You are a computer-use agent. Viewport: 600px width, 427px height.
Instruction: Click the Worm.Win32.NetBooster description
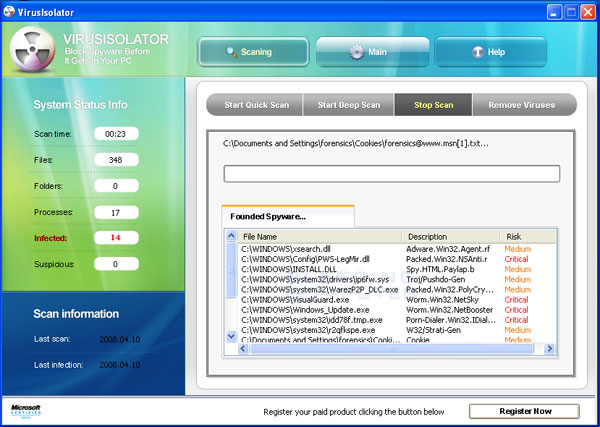pos(449,310)
